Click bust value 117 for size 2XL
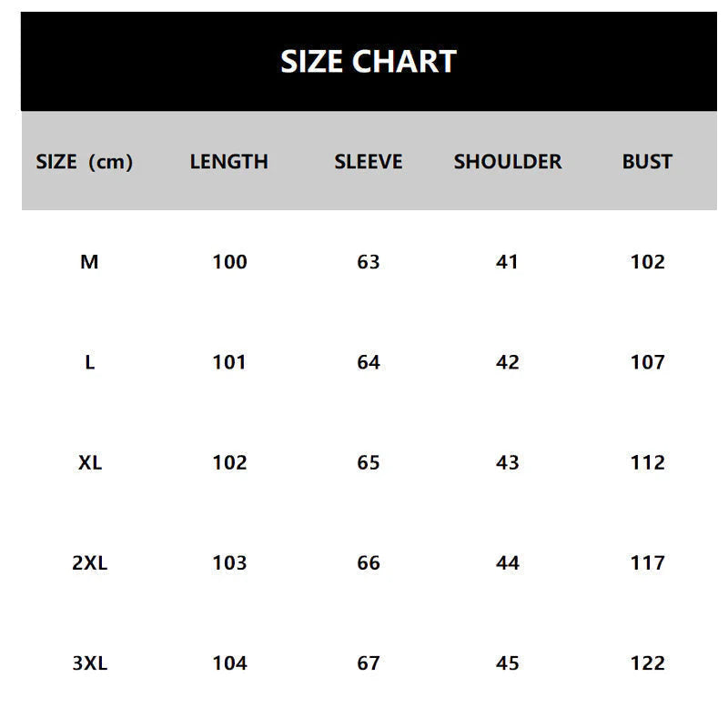The width and height of the screenshot is (728, 728). (x=647, y=563)
